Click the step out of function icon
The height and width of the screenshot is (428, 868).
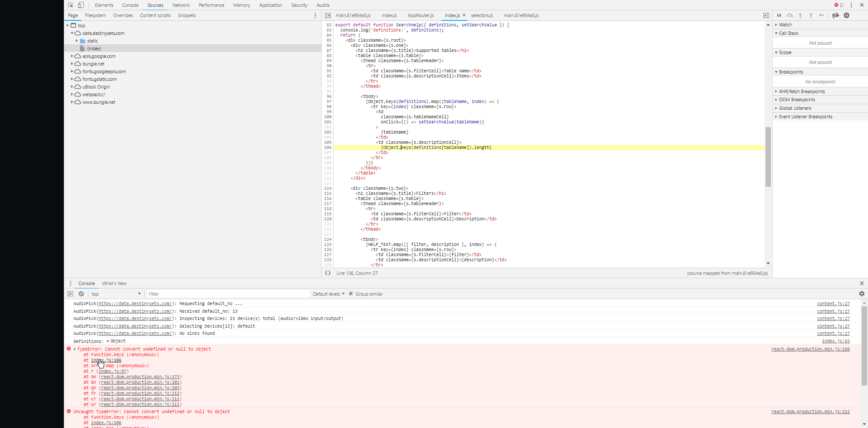(811, 15)
